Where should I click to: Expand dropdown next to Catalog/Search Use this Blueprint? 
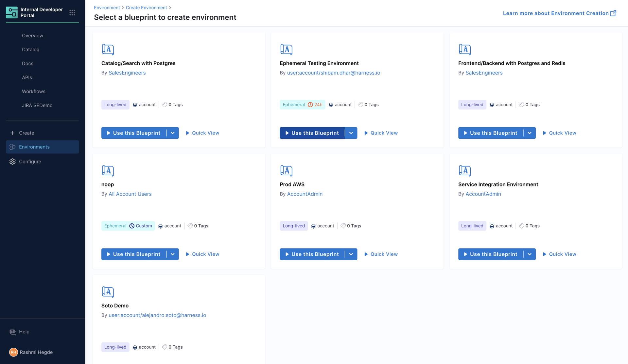(173, 133)
